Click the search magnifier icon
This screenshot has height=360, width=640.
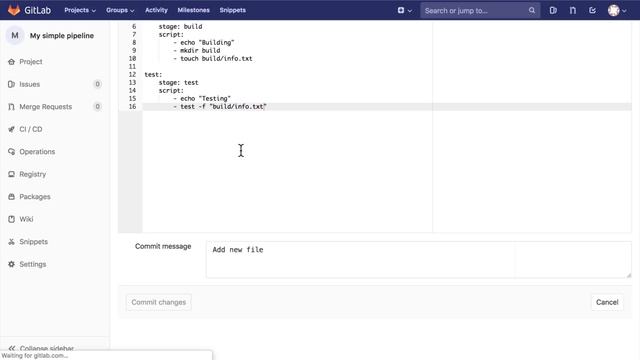(x=531, y=11)
